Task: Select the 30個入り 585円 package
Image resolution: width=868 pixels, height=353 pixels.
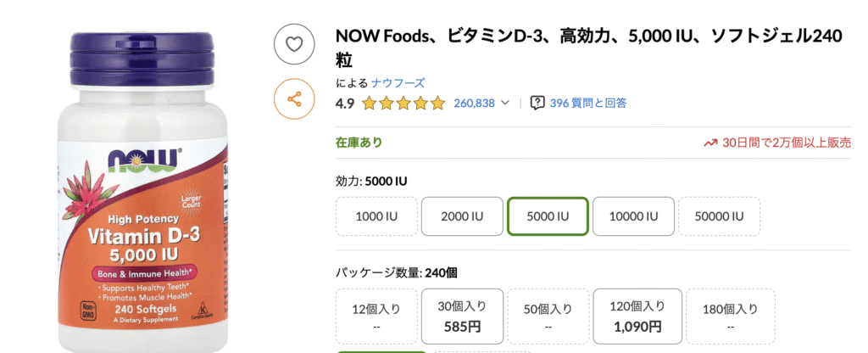Action: tap(461, 317)
